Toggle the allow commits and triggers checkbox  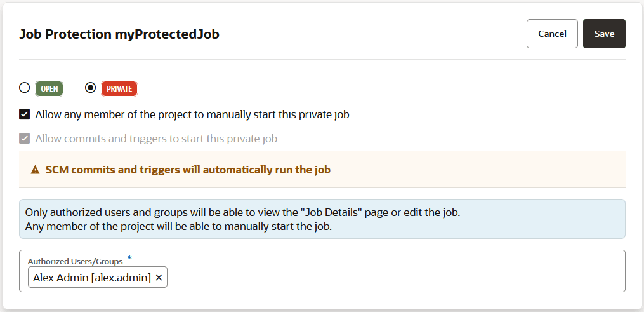(x=25, y=139)
